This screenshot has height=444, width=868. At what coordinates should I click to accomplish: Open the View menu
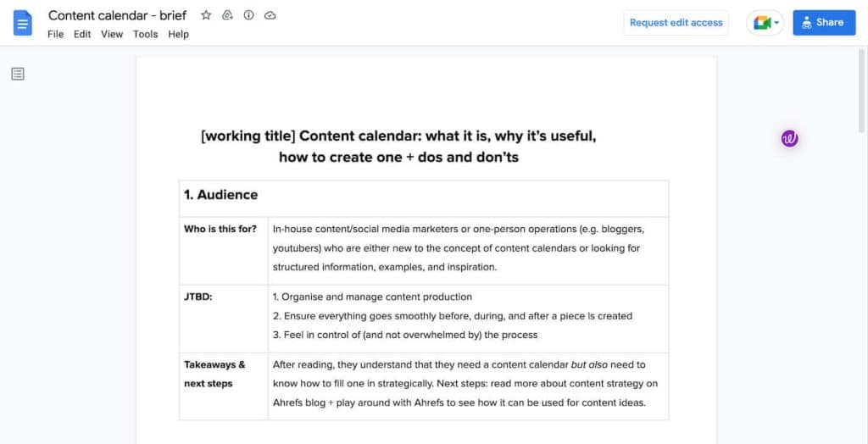[x=112, y=34]
